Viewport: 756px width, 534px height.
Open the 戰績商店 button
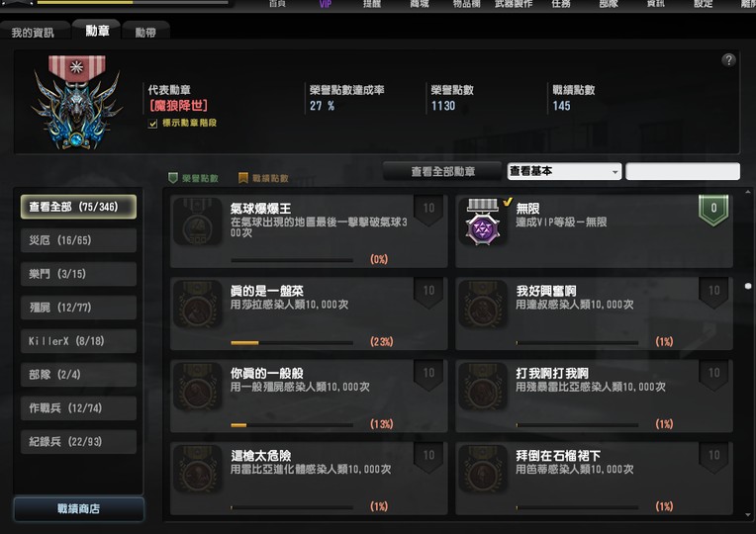[x=78, y=509]
